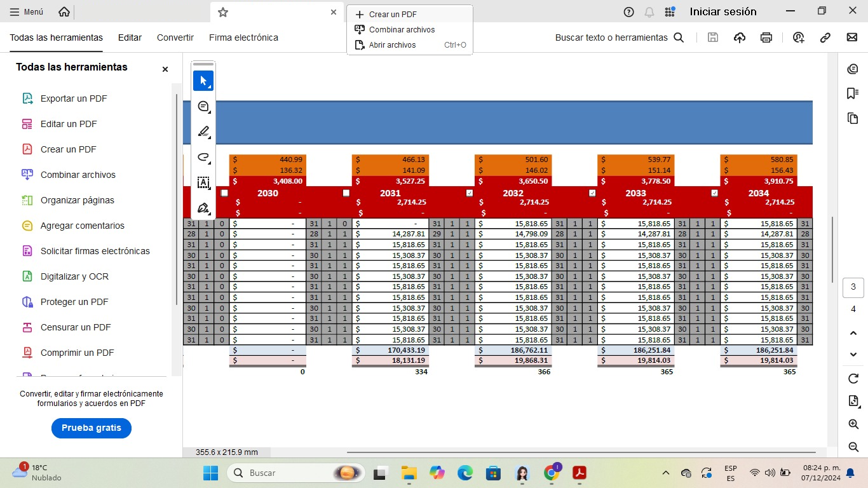Screen dimensions: 868x488
Task: Rotate the page with the rotate icon
Action: coord(853,379)
